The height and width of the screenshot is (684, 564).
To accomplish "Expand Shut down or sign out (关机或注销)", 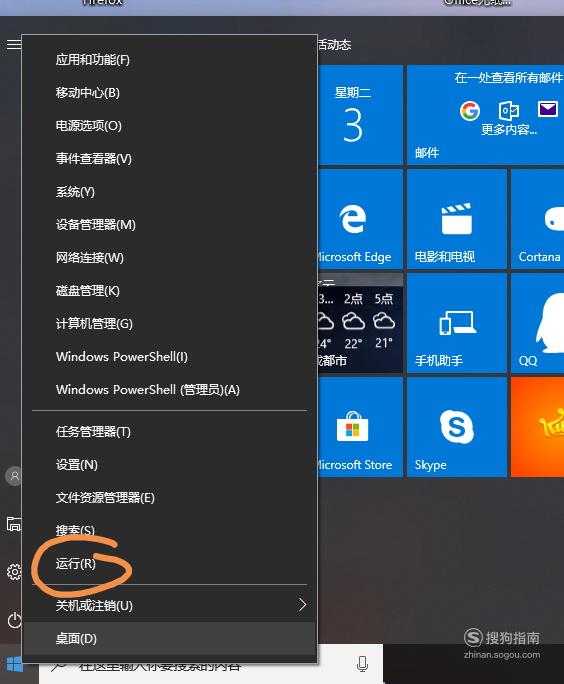I will tap(169, 605).
